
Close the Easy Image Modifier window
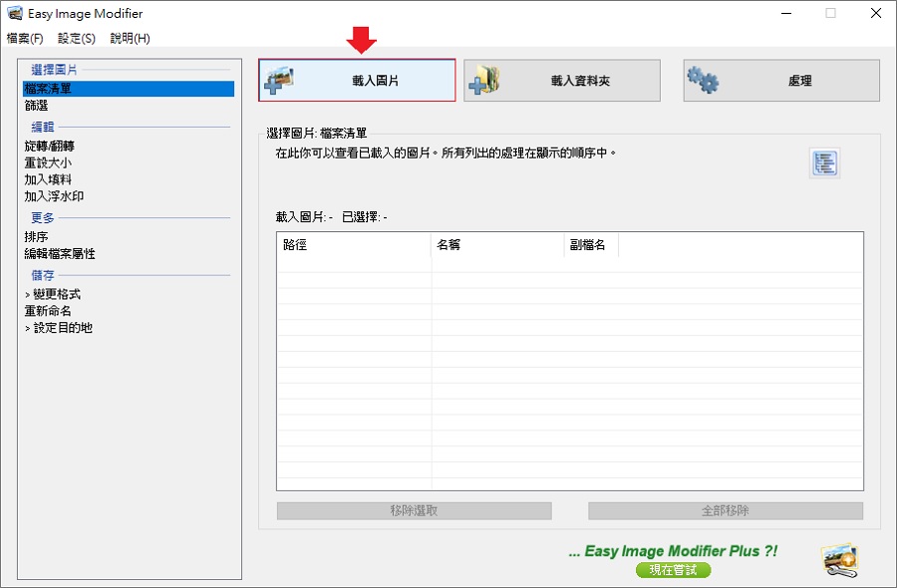[x=876, y=13]
